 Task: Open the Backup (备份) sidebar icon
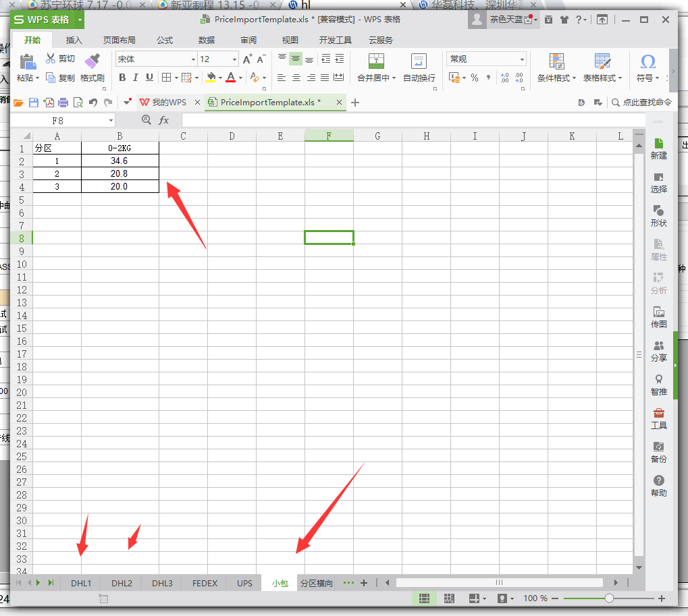658,447
